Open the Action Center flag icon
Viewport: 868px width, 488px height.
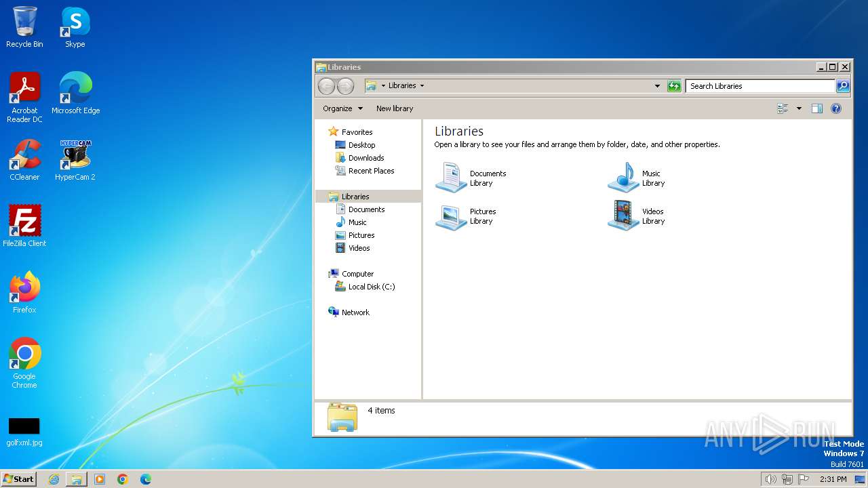point(804,479)
